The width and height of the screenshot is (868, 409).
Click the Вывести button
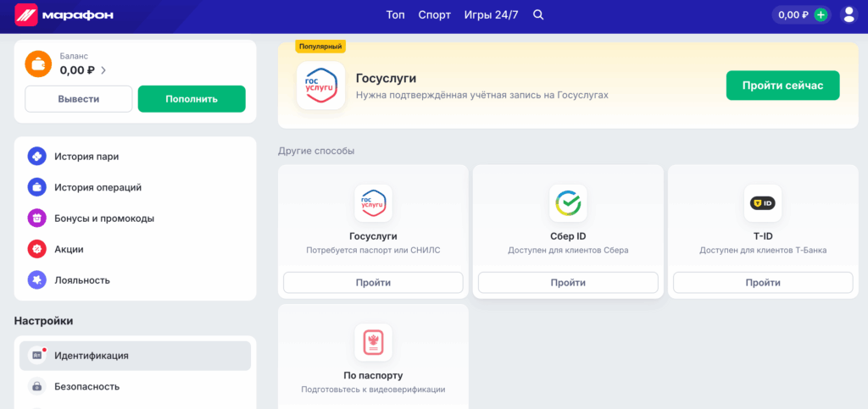(x=79, y=99)
